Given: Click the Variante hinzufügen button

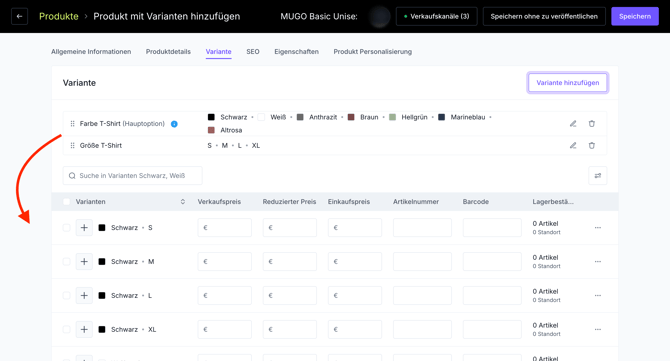Looking at the screenshot, I should coord(567,82).
